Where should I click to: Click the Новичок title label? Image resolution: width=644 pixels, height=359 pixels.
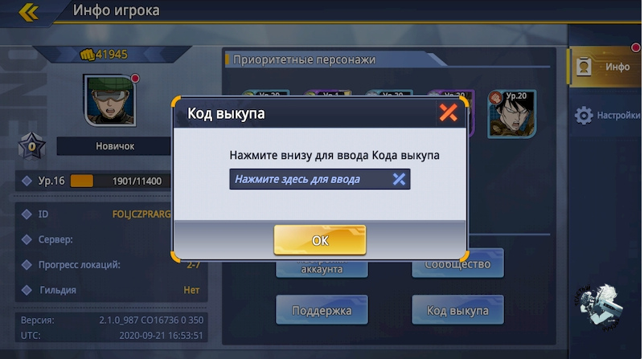pyautogui.click(x=115, y=146)
